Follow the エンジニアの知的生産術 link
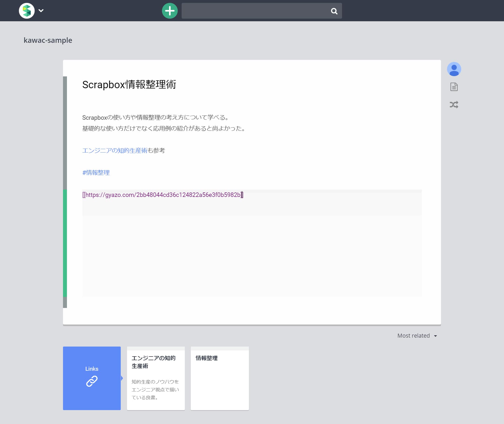 point(115,150)
